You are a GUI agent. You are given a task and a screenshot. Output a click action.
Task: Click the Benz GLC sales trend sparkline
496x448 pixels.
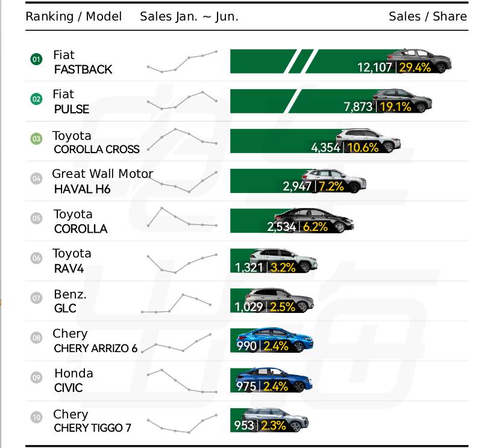[x=177, y=303]
